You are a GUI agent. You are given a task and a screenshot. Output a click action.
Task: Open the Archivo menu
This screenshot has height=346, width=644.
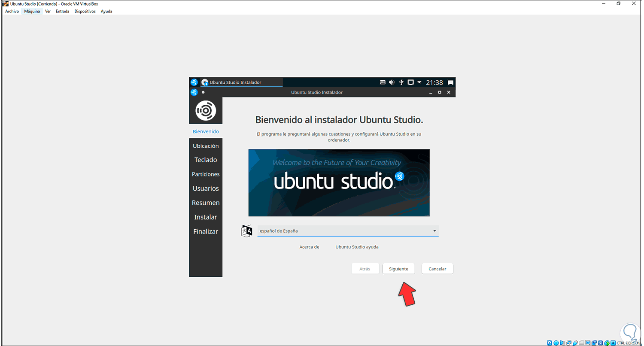[x=12, y=11]
